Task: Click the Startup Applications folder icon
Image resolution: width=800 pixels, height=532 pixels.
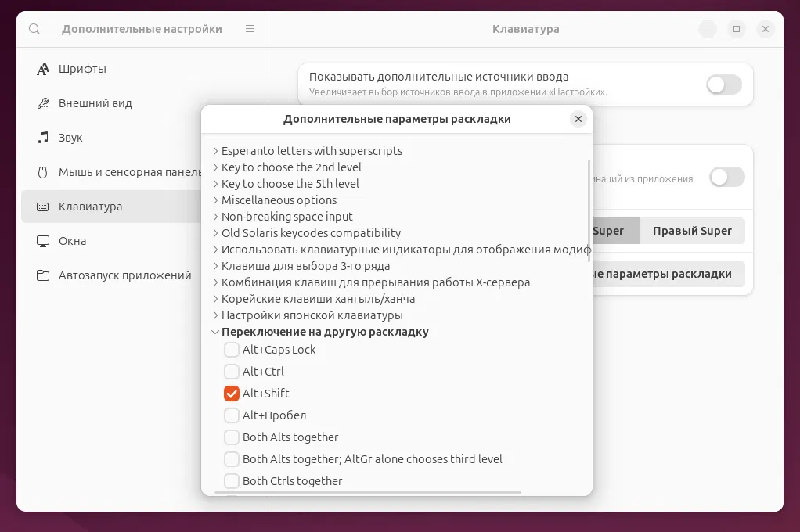Action: (43, 275)
